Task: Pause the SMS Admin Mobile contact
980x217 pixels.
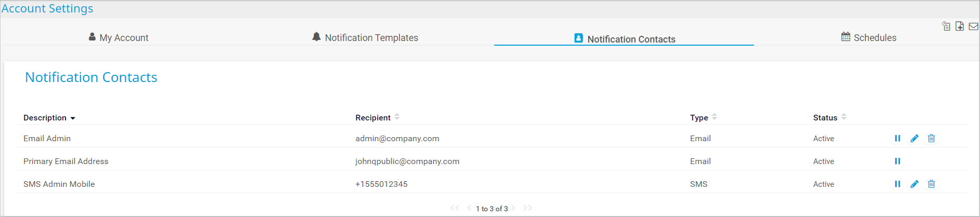Action: tap(897, 184)
